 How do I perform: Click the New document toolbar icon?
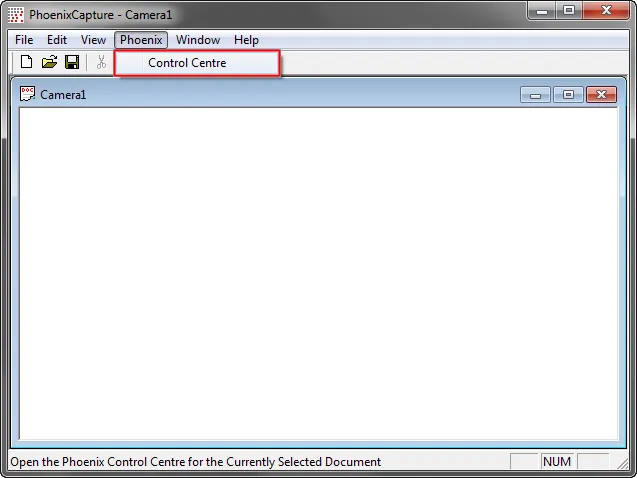pos(27,62)
